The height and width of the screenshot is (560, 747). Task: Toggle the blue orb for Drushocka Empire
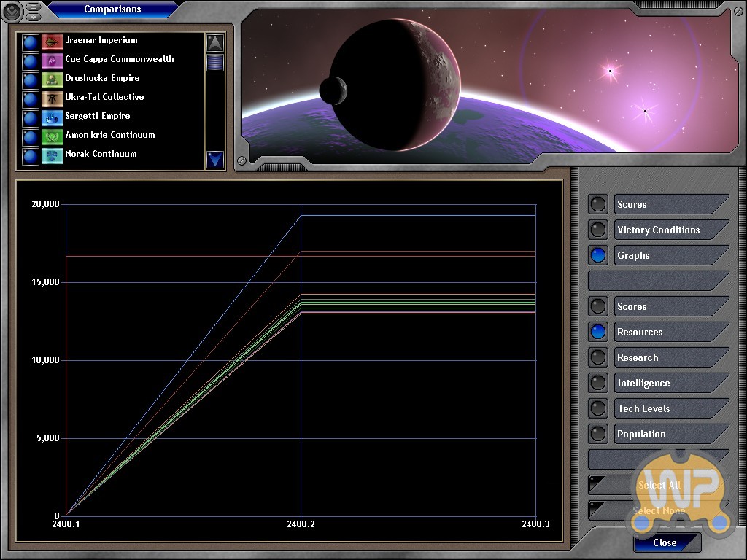pyautogui.click(x=30, y=79)
